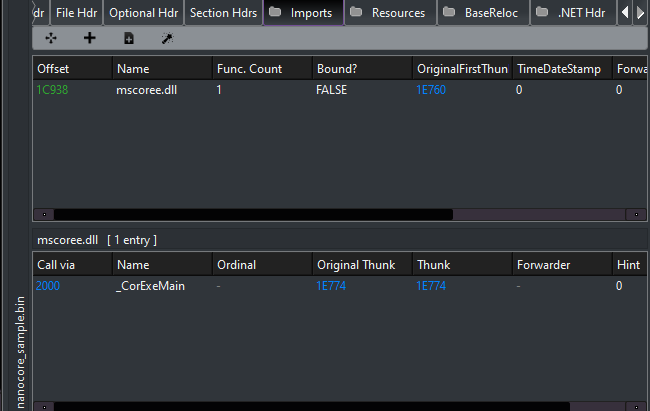This screenshot has width=650, height=411.
Task: Select the _CorExeMain function name
Action: tap(150, 286)
